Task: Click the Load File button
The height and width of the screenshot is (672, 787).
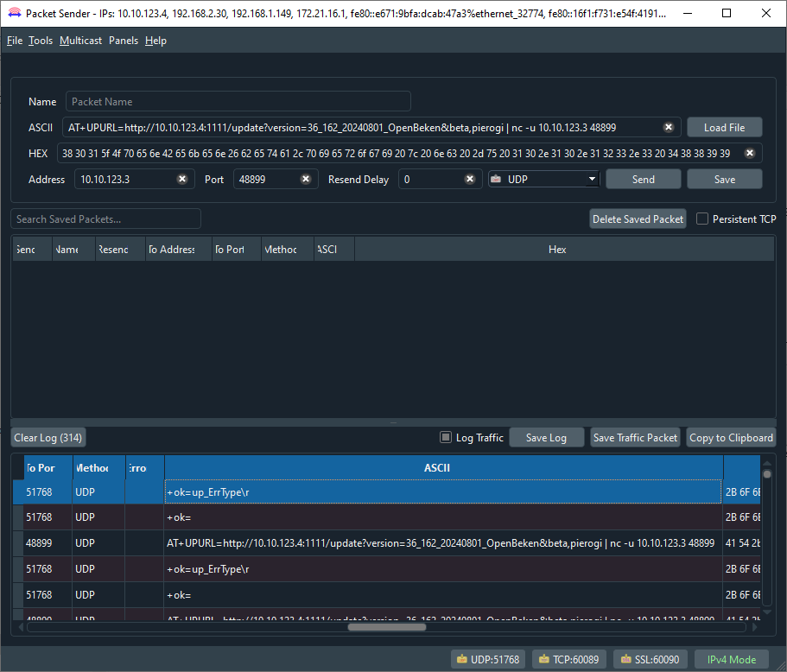Action: tap(725, 128)
